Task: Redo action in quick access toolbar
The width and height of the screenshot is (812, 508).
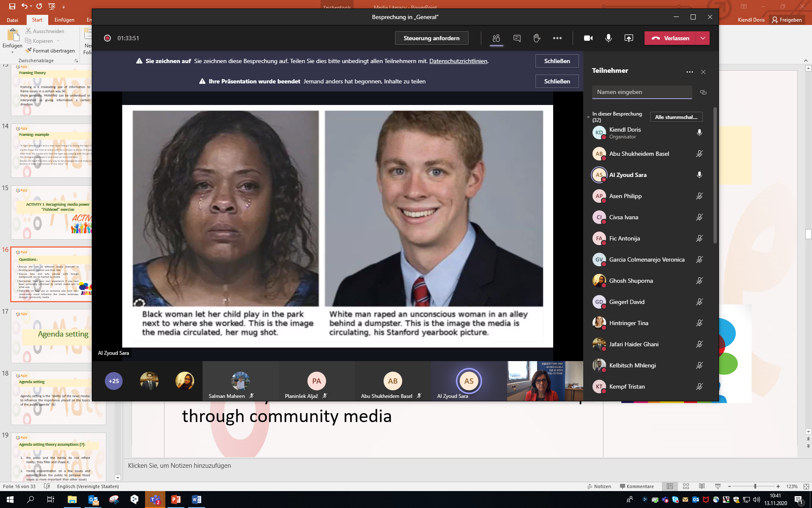Action: (x=39, y=6)
